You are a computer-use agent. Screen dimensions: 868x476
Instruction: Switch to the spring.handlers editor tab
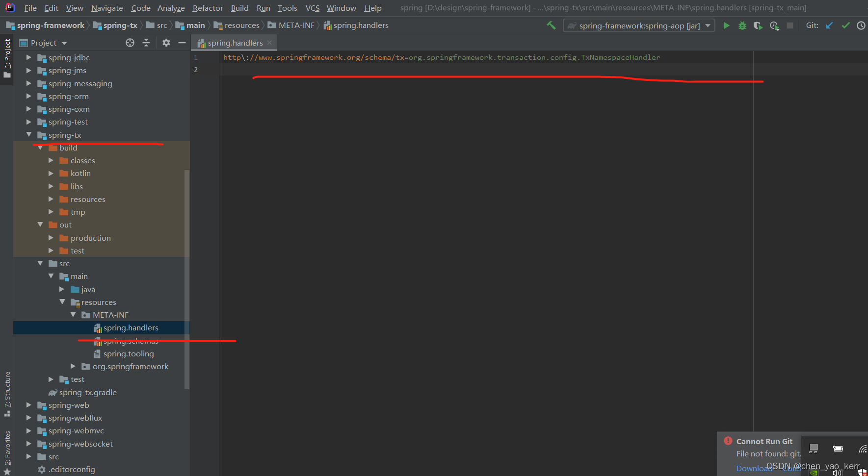(235, 43)
